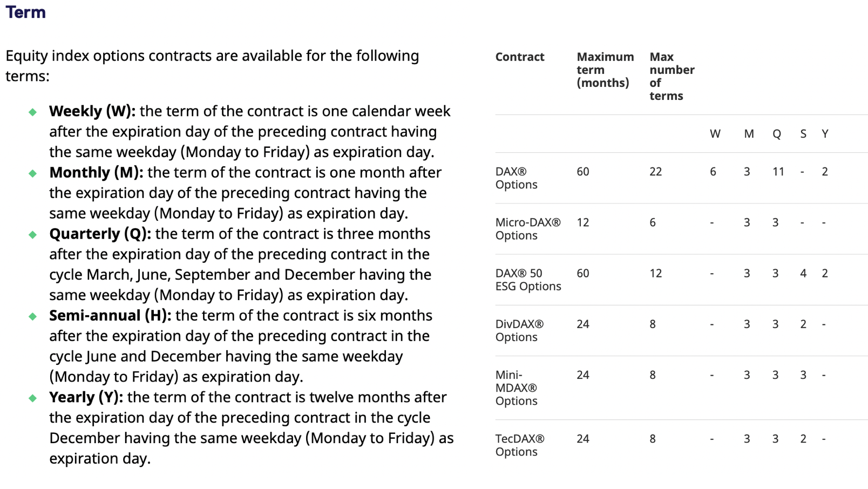Click the green diamond bullet beside Weekly (W)
Image resolution: width=868 pixels, height=489 pixels.
point(33,112)
